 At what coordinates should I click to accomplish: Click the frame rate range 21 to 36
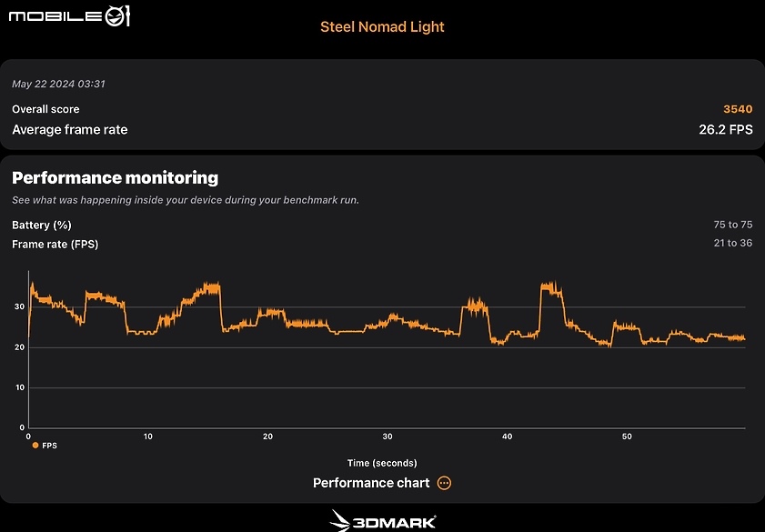point(733,243)
